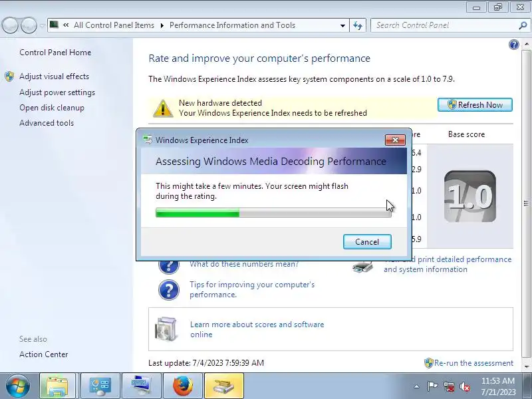Expand the arrow after All Control Panel Items
Image resolution: width=532 pixels, height=399 pixels.
coord(162,25)
